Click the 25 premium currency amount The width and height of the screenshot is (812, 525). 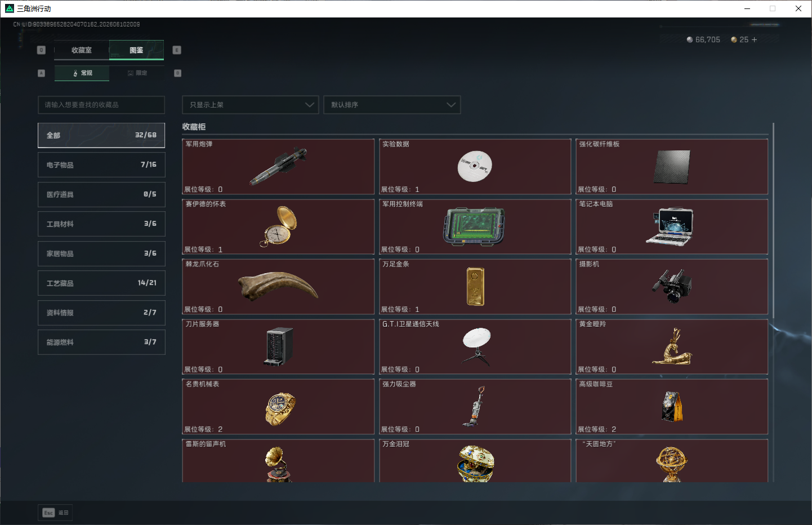(x=744, y=39)
